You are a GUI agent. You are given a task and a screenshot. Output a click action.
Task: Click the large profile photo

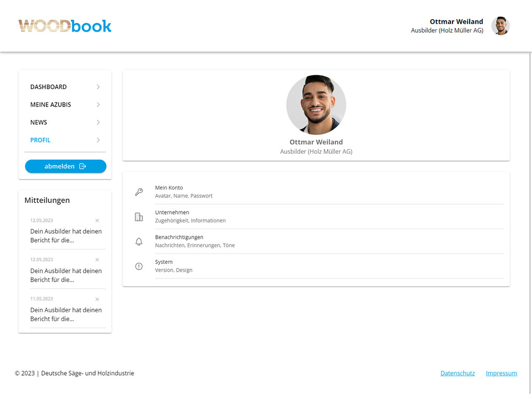(x=316, y=105)
